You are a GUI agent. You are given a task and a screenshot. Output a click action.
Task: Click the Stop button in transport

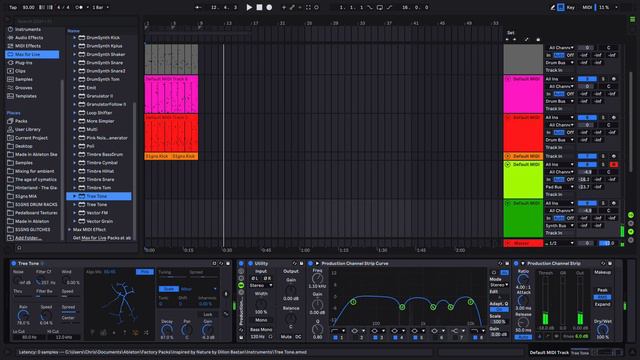pos(259,7)
